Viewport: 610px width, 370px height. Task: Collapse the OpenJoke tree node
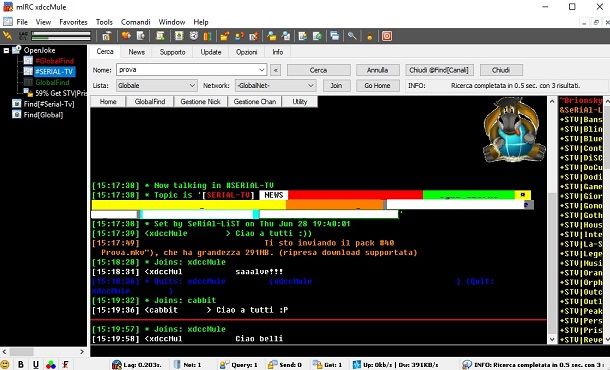[x=6, y=50]
